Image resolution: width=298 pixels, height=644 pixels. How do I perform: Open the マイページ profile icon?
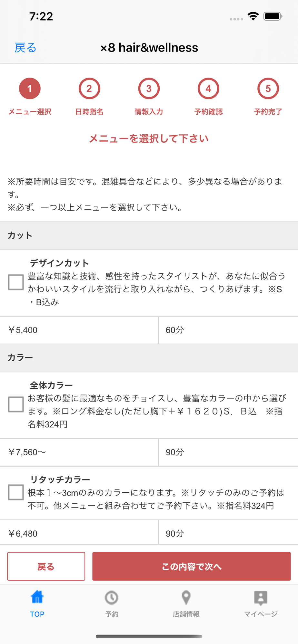point(261,598)
